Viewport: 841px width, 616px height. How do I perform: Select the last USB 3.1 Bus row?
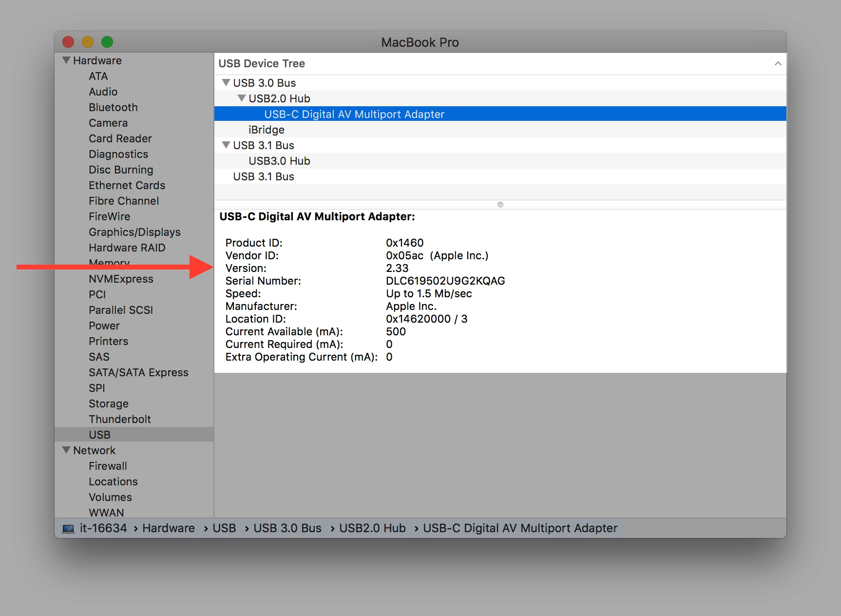500,176
